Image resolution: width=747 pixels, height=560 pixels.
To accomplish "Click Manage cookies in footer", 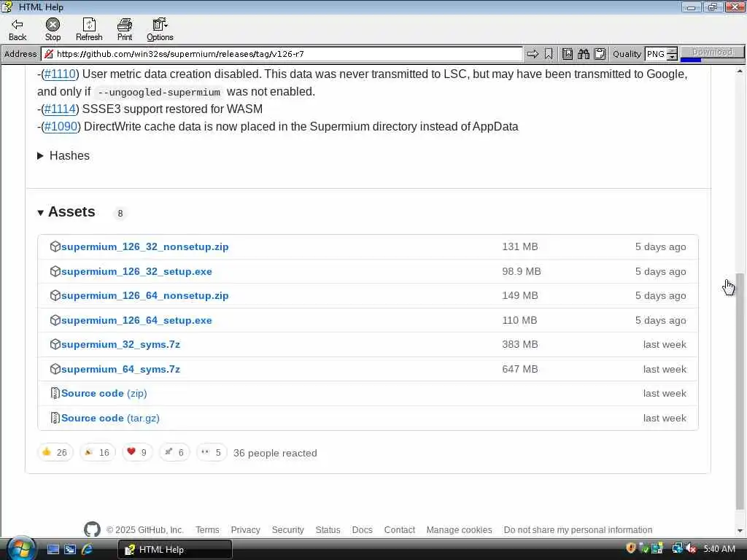I will (x=460, y=530).
